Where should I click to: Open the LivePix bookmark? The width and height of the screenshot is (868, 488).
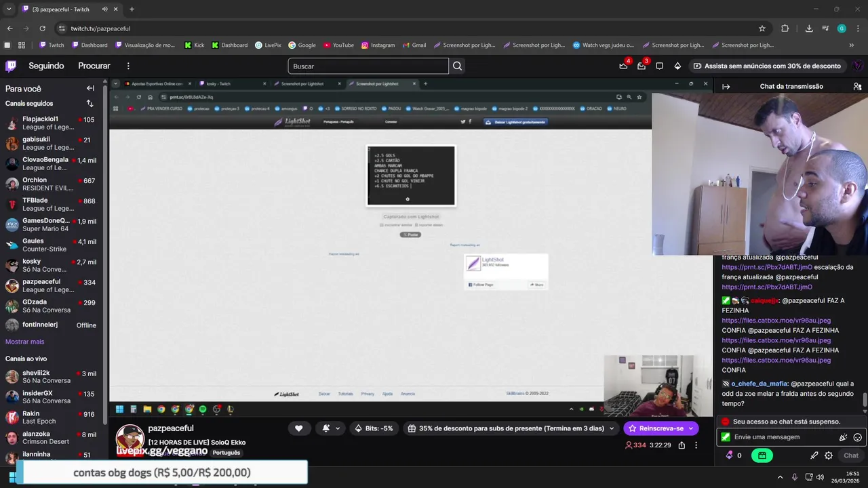point(268,45)
